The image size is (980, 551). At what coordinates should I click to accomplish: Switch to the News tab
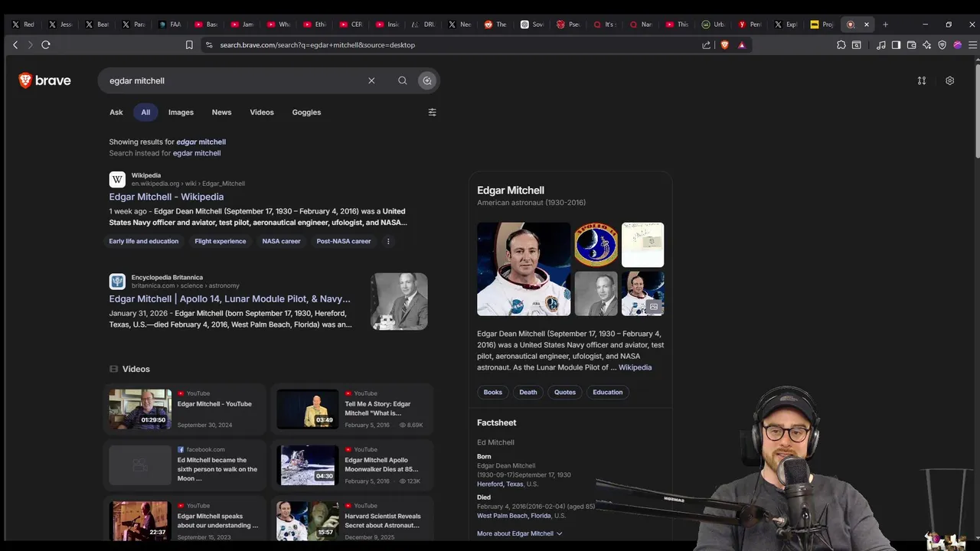coord(221,112)
